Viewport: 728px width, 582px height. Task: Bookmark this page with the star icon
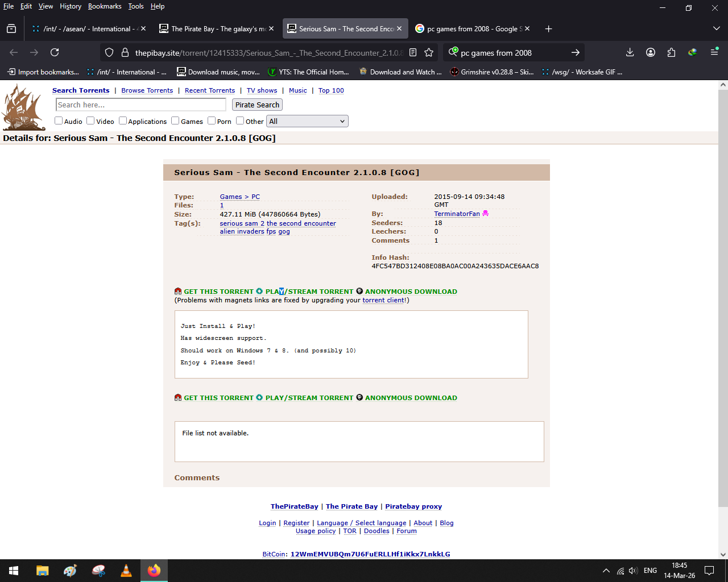point(429,52)
